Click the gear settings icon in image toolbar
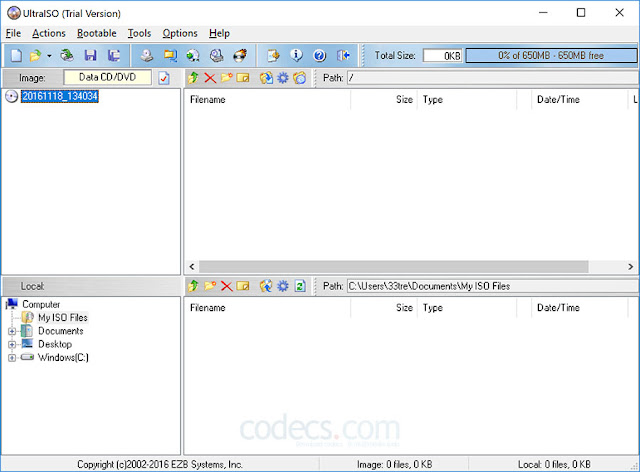This screenshot has width=640, height=472. pyautogui.click(x=283, y=78)
